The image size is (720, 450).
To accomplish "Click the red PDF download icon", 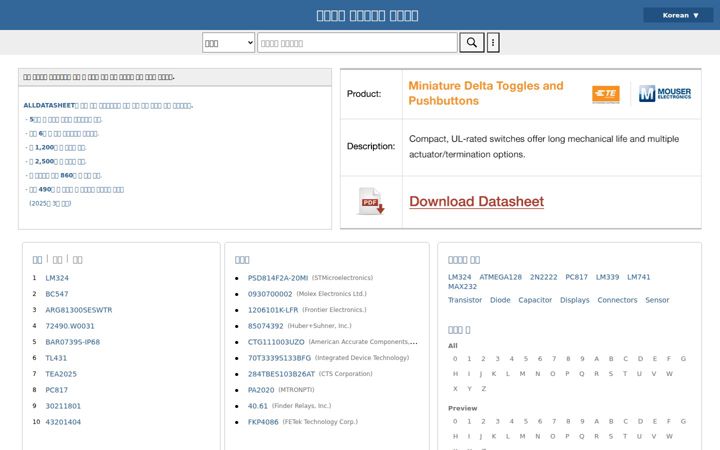I will pos(371,201).
